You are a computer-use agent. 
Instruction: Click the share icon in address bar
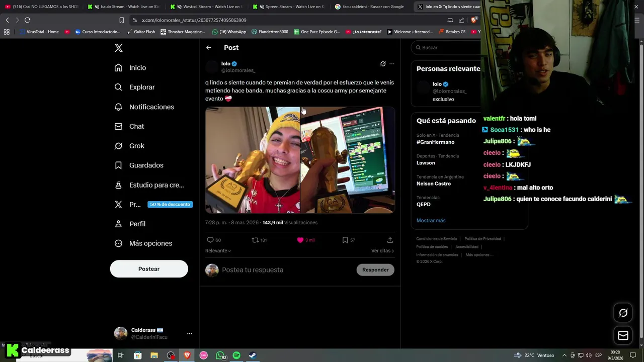(461, 20)
